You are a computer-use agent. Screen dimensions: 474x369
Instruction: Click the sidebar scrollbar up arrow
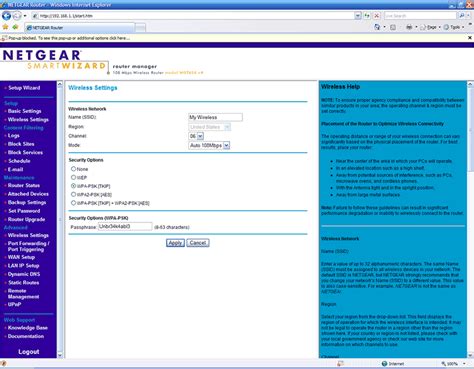(x=60, y=84)
